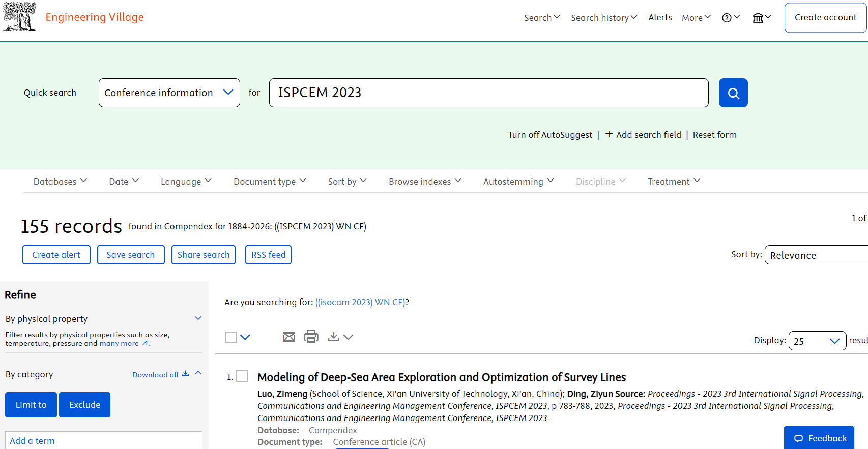Tick the select-all results checkbox

231,337
